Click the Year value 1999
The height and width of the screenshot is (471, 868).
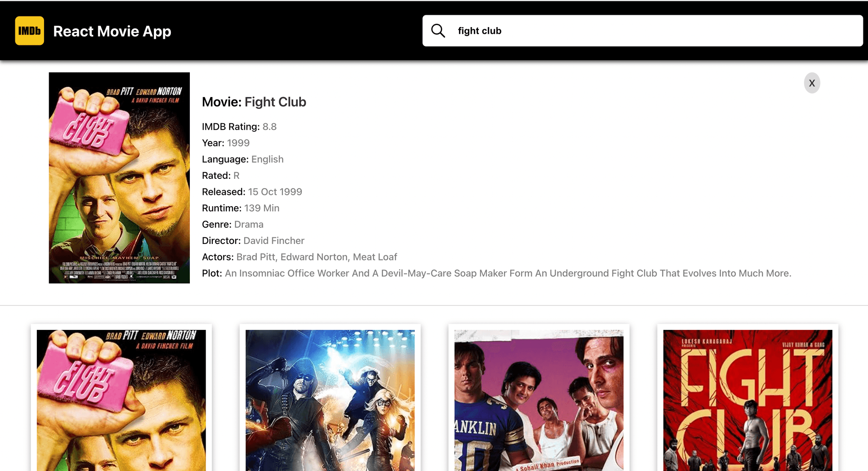pyautogui.click(x=238, y=143)
